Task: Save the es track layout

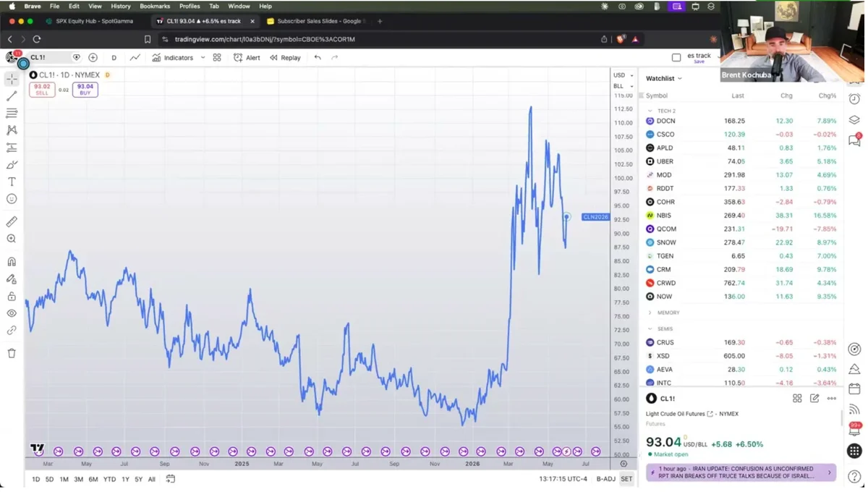Action: [699, 61]
